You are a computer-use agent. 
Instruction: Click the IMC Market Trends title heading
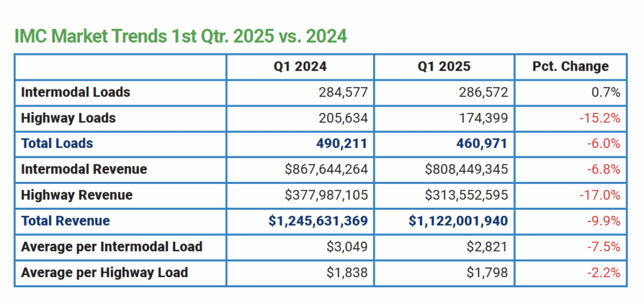click(x=180, y=36)
